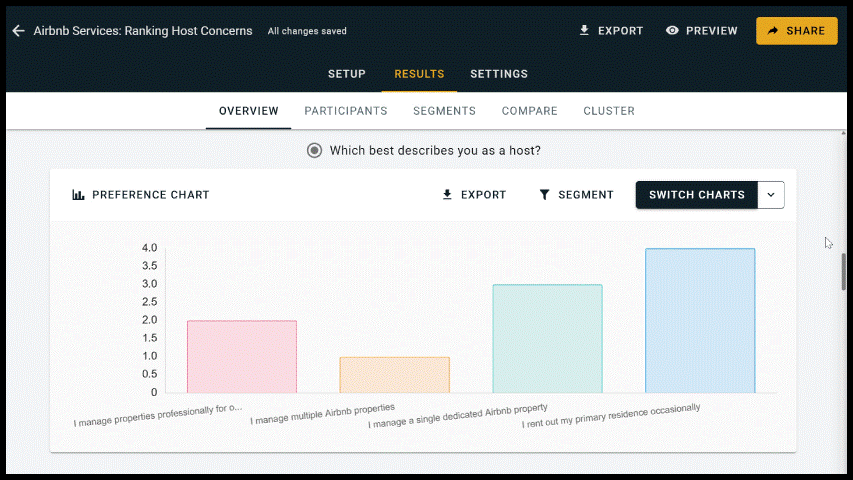Click the green bar for single dedicated property
This screenshot has height=480, width=853.
click(x=547, y=339)
